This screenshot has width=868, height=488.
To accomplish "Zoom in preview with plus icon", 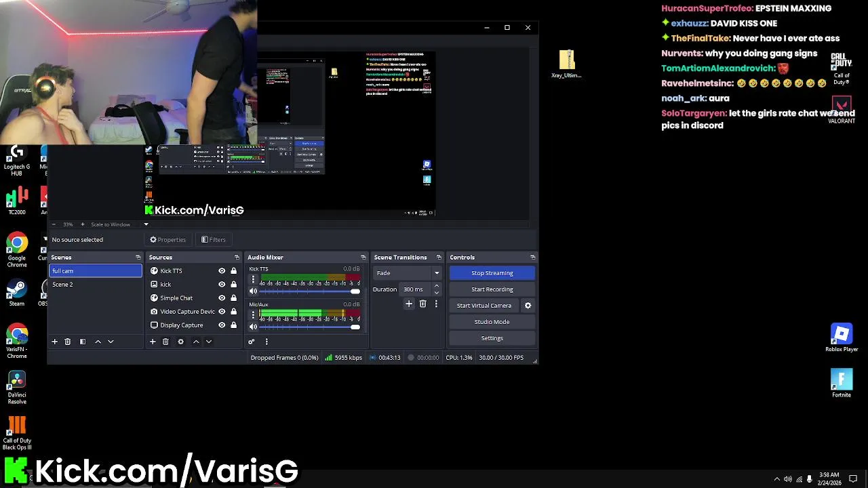I will coord(83,224).
